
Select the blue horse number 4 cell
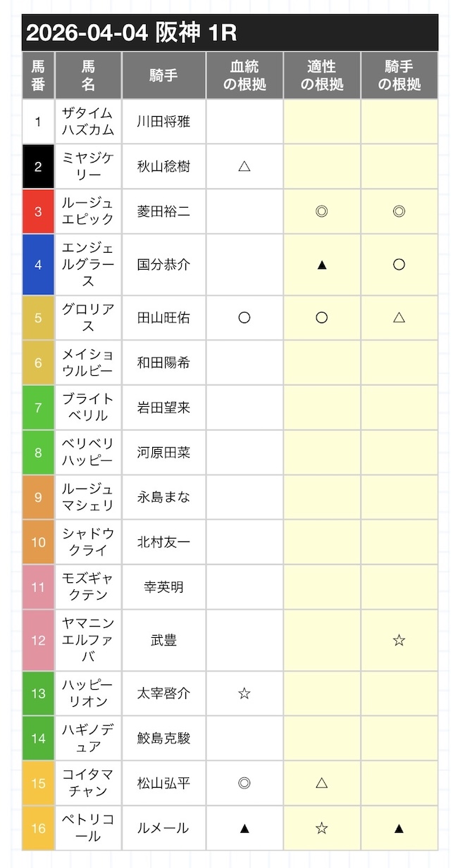38,265
